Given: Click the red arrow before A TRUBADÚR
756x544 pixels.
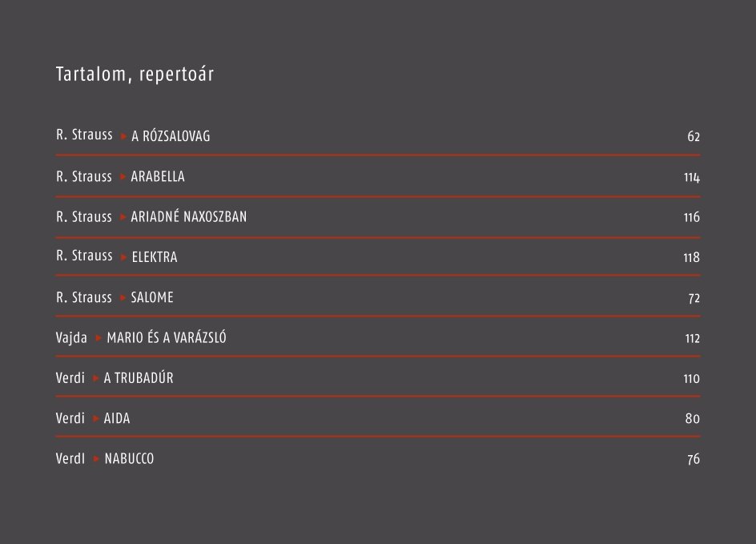Looking at the screenshot, I should 95,379.
